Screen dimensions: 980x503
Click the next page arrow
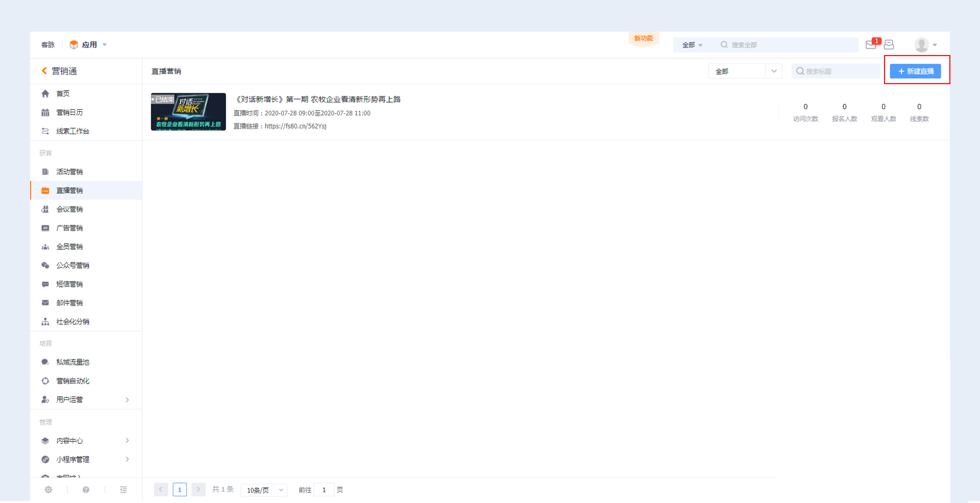pyautogui.click(x=199, y=490)
